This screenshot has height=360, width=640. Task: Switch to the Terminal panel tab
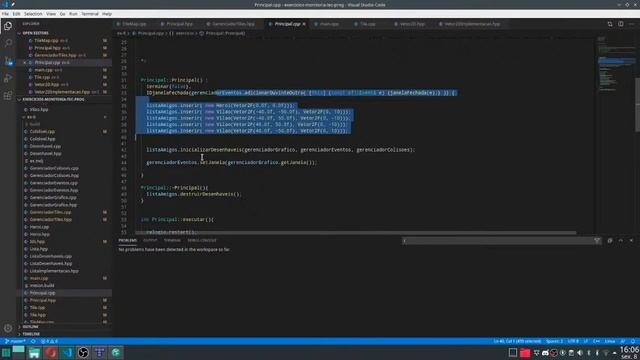(x=172, y=240)
